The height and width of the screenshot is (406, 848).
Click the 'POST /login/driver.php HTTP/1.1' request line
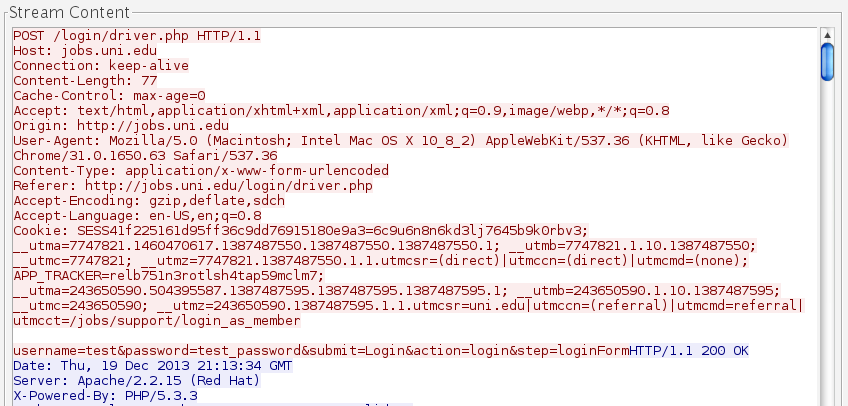click(137, 35)
